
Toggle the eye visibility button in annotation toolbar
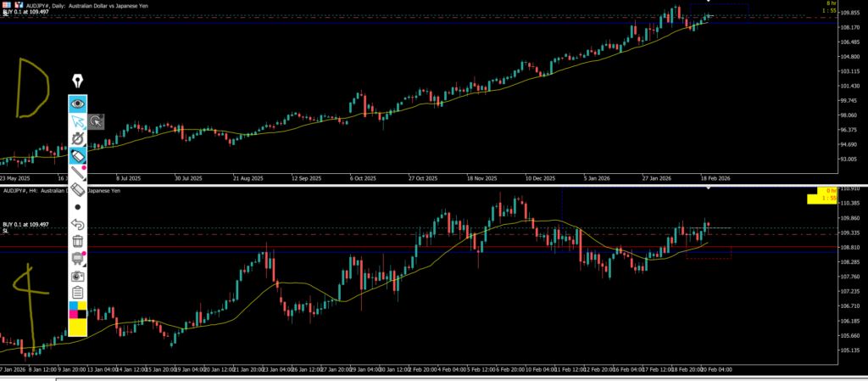(x=77, y=104)
